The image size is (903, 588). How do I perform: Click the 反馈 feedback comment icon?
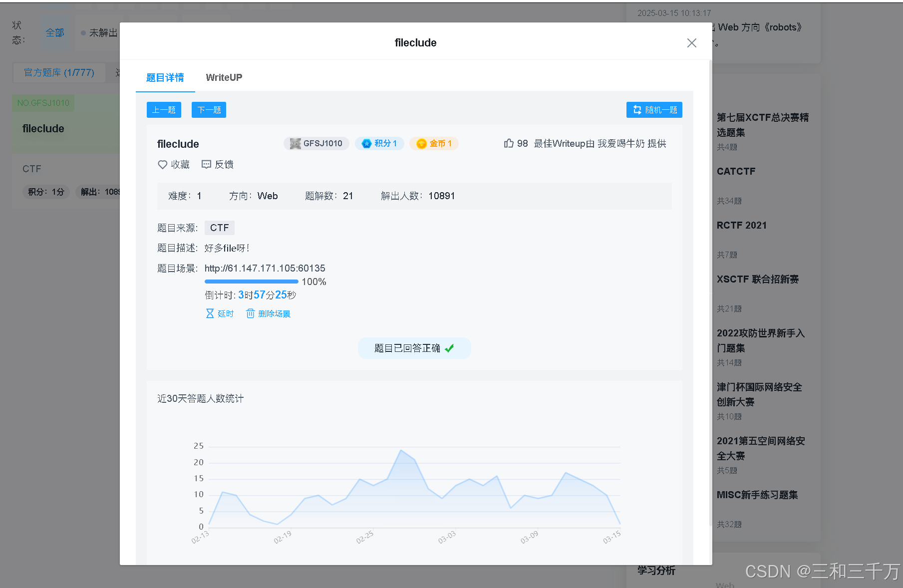tap(206, 164)
